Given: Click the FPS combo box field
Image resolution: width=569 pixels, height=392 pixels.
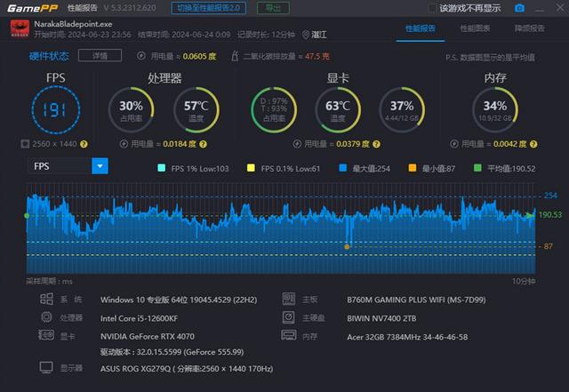Looking at the screenshot, I should click(x=68, y=166).
